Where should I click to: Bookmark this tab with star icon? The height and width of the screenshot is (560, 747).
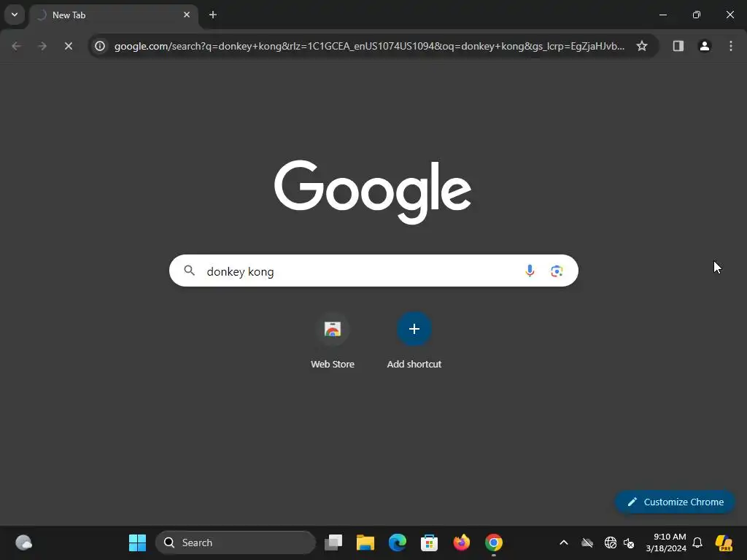(642, 46)
